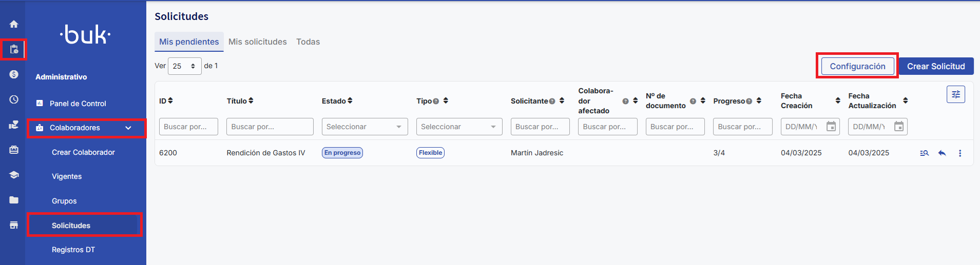Open the folder documents icon in rail
The width and height of the screenshot is (980, 265).
14,200
